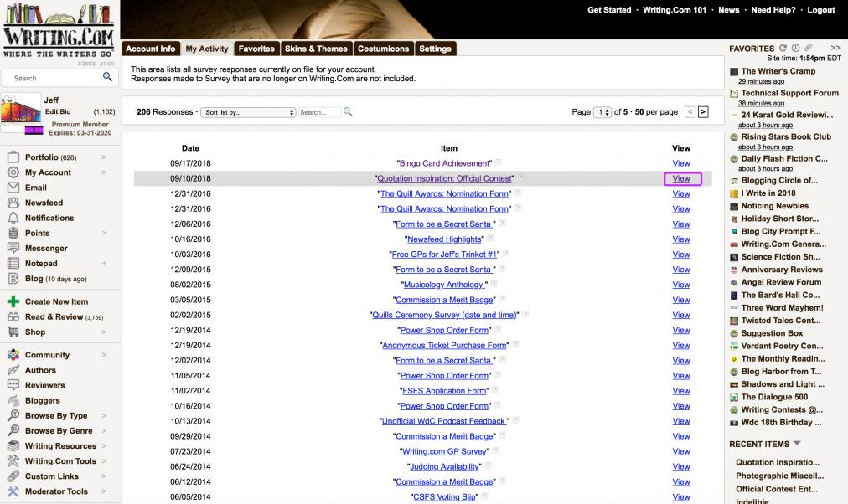The image size is (848, 504).
Task: Open Notifications with the bell icon
Action: [13, 218]
